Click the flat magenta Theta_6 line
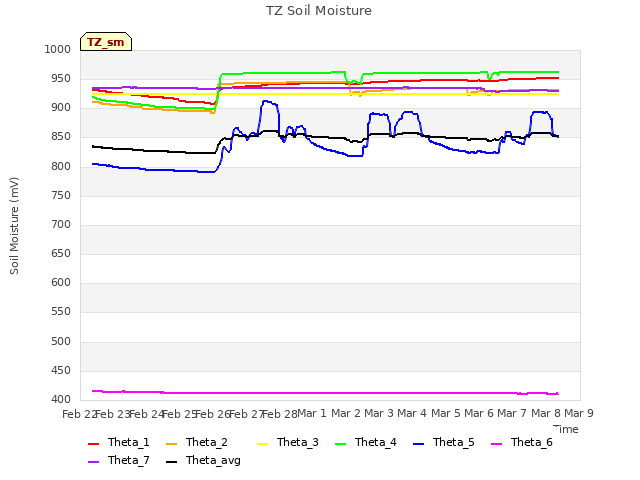 327,393
